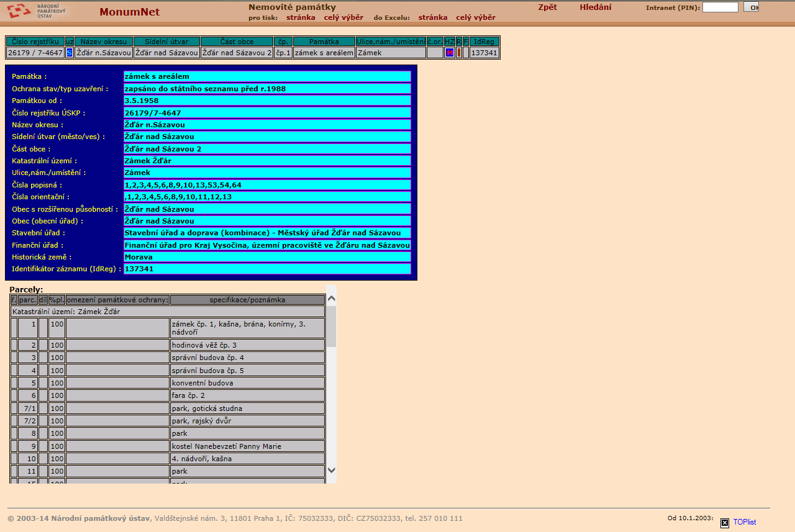Click the Stavební úřad value field
Viewport: 795px width, 532px height.
point(267,233)
